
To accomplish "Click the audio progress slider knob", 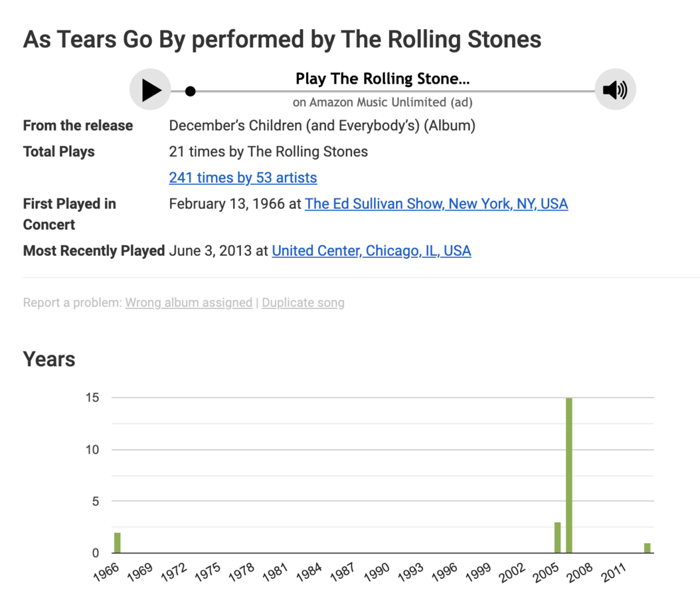I will [190, 91].
